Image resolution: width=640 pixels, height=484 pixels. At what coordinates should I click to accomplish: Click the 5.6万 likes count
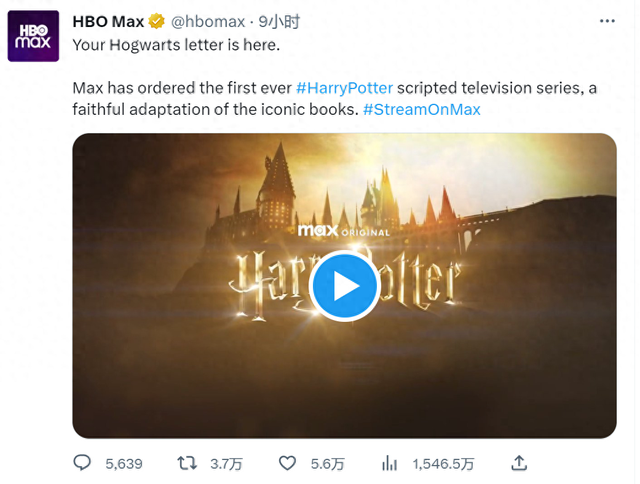click(328, 464)
